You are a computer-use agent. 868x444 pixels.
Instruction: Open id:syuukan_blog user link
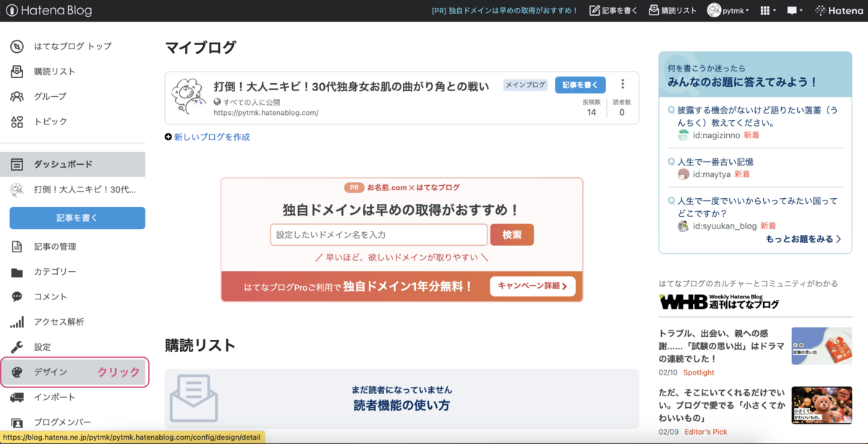point(725,226)
